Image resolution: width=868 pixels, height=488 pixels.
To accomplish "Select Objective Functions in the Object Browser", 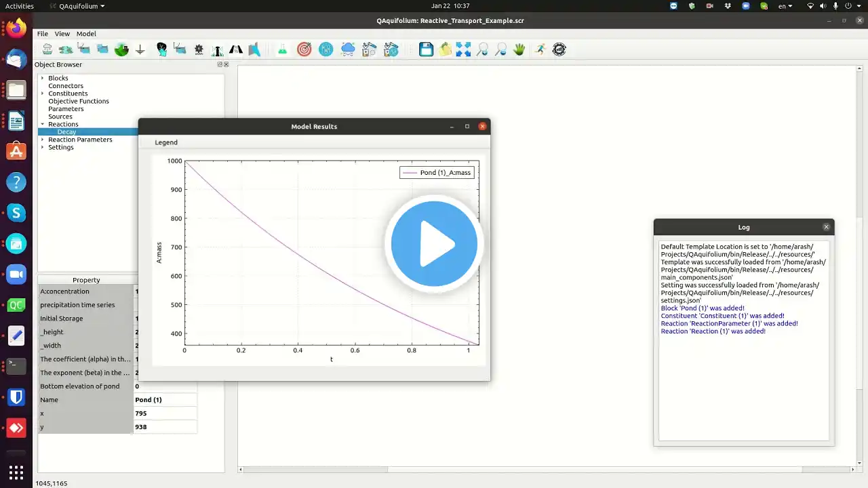I will pyautogui.click(x=79, y=101).
